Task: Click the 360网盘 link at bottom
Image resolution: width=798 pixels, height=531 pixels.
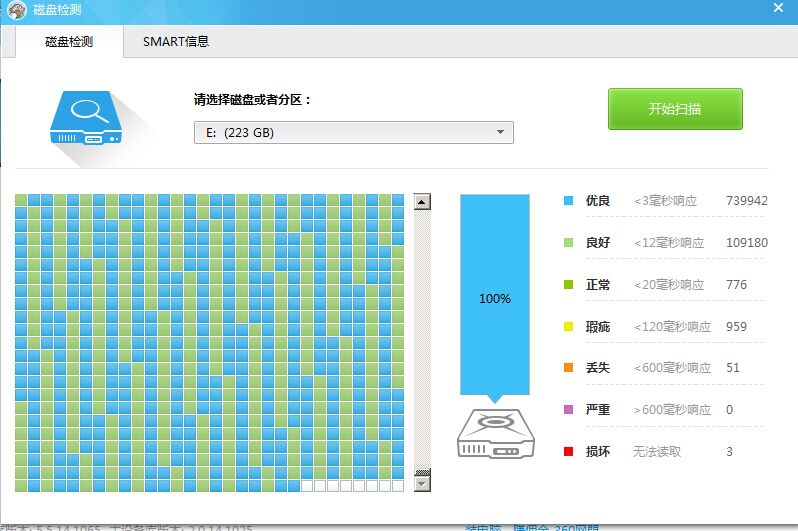Action: [576, 528]
